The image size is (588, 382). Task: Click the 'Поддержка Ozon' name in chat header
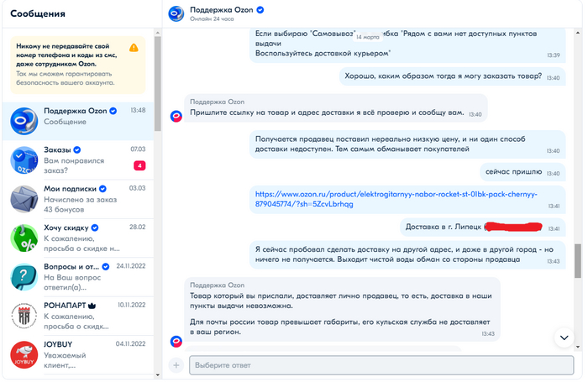(x=221, y=10)
